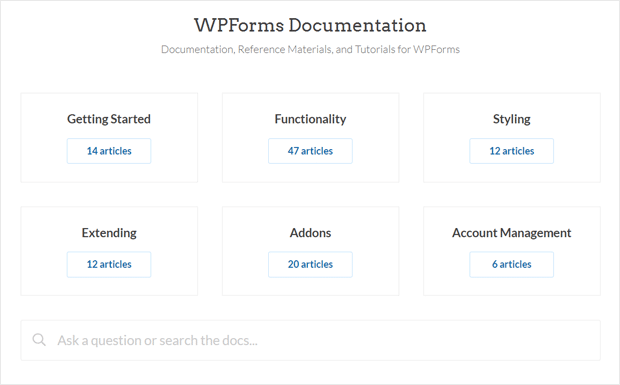Select the Styling heading

click(512, 119)
